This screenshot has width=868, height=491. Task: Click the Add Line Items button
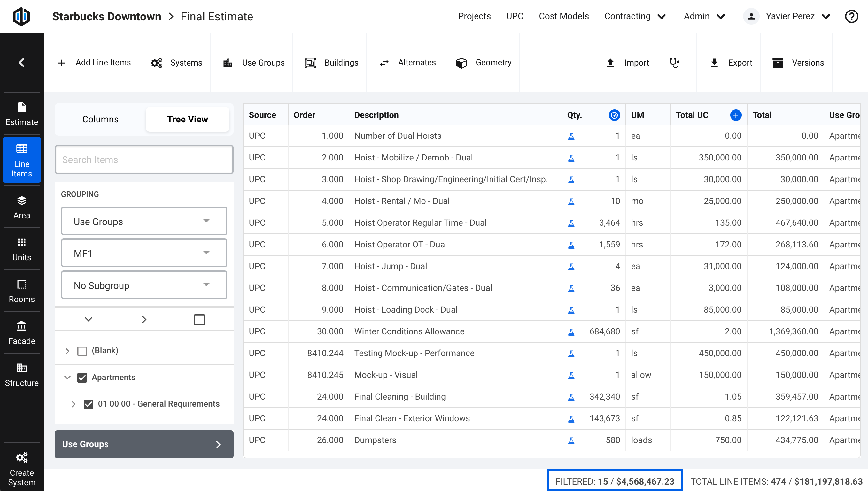click(94, 62)
